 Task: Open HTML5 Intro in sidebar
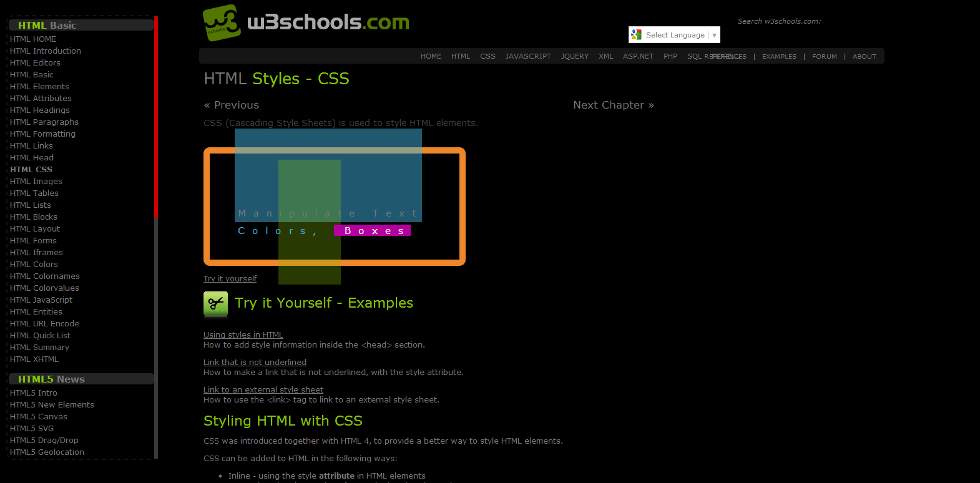(34, 393)
